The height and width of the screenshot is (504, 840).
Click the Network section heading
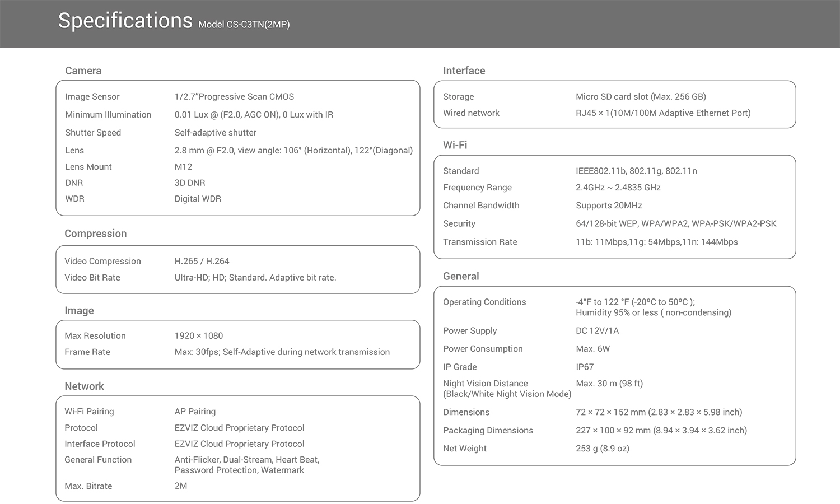click(84, 386)
